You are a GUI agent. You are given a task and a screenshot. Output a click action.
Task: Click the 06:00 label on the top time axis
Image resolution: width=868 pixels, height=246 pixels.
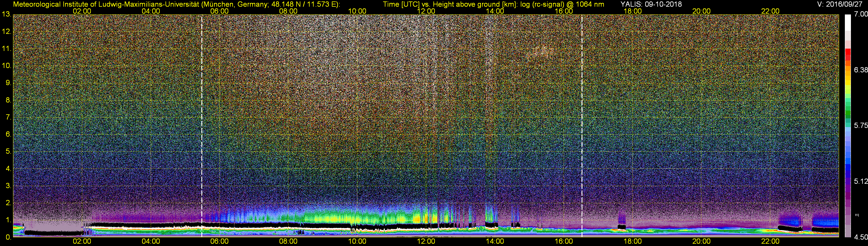[219, 11]
